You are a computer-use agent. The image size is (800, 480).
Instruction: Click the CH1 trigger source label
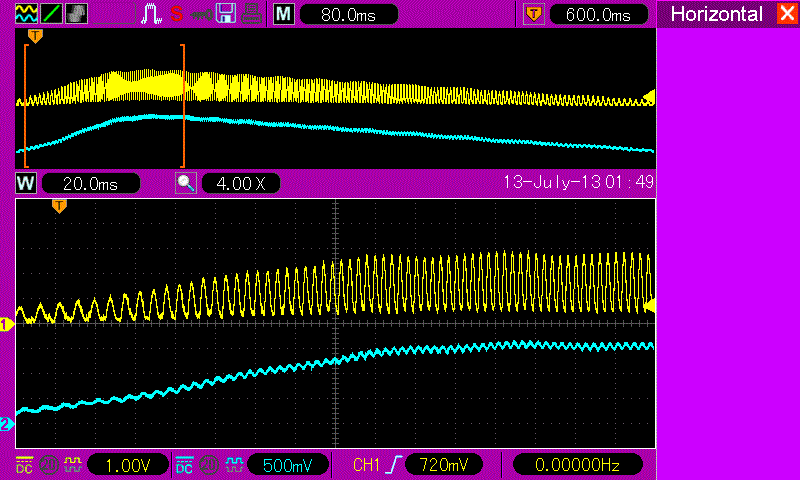point(366,465)
